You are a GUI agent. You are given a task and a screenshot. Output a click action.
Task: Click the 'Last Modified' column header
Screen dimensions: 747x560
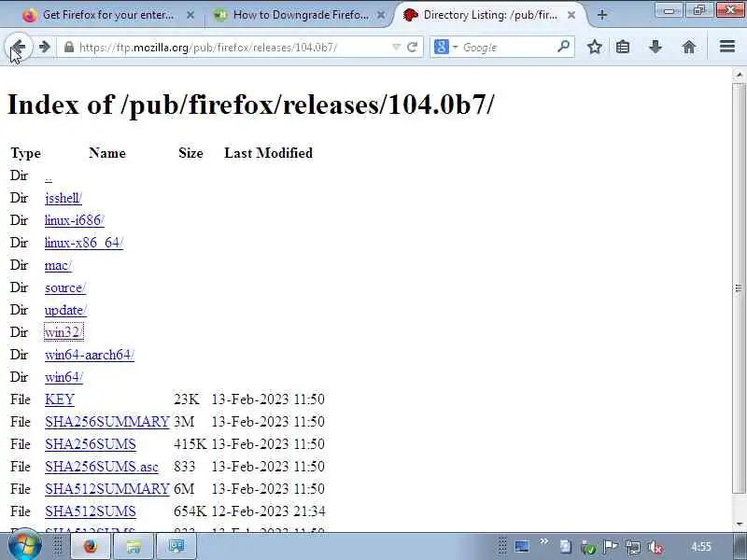pos(268,153)
